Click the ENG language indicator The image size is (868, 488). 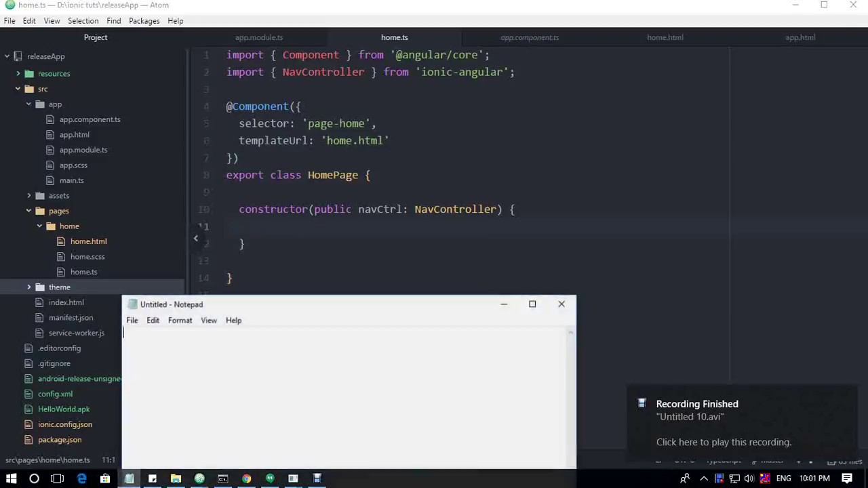[x=783, y=479]
